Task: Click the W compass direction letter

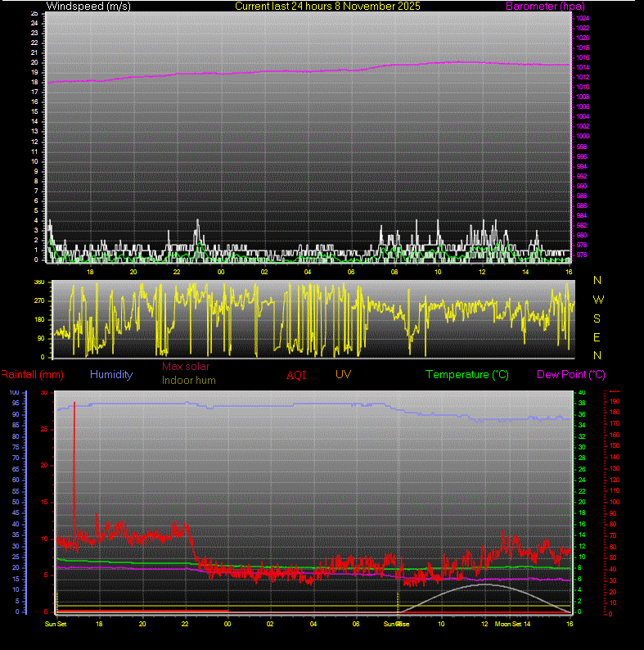Action: click(x=597, y=300)
